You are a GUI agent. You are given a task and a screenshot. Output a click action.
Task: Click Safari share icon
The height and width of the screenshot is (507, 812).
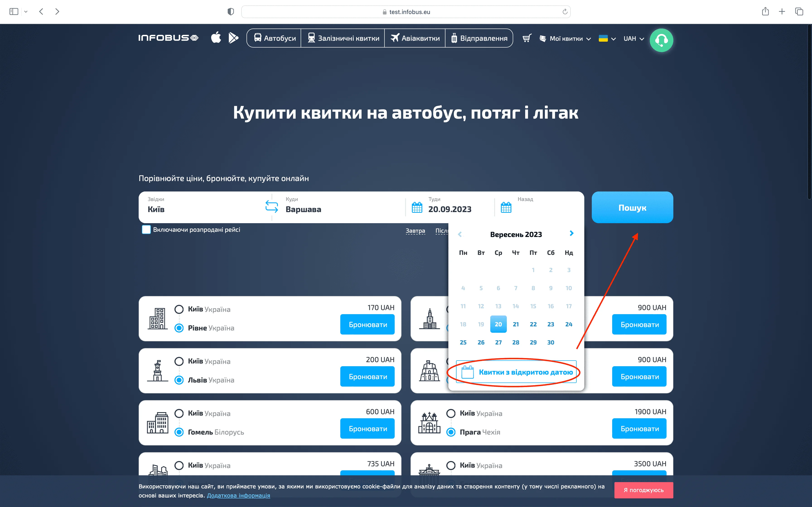pyautogui.click(x=765, y=12)
